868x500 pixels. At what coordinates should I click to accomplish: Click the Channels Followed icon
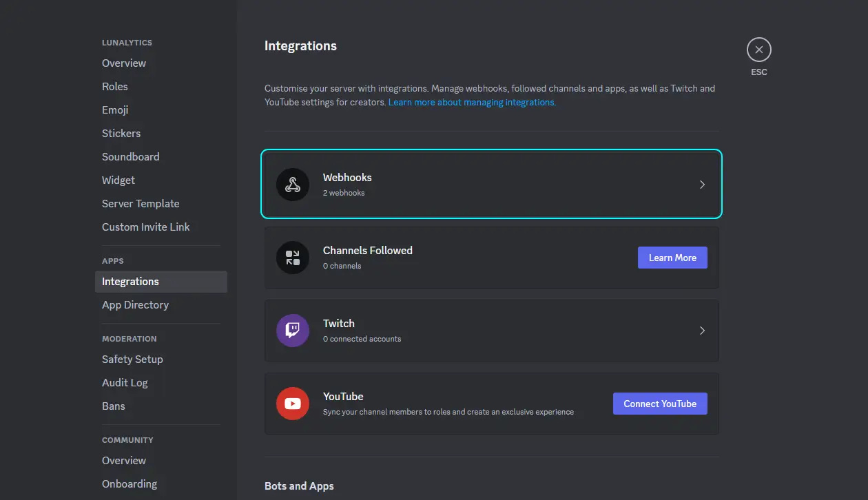coord(292,257)
